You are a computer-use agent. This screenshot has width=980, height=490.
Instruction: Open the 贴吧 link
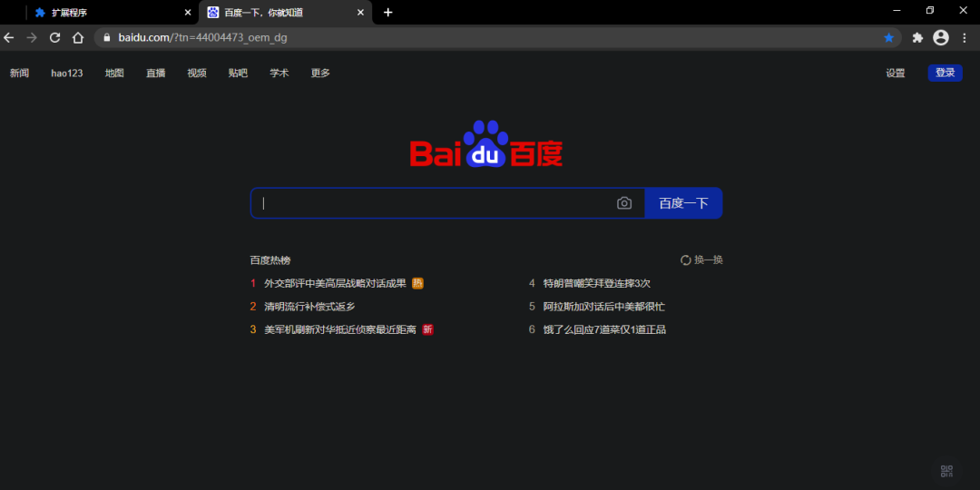[x=238, y=73]
